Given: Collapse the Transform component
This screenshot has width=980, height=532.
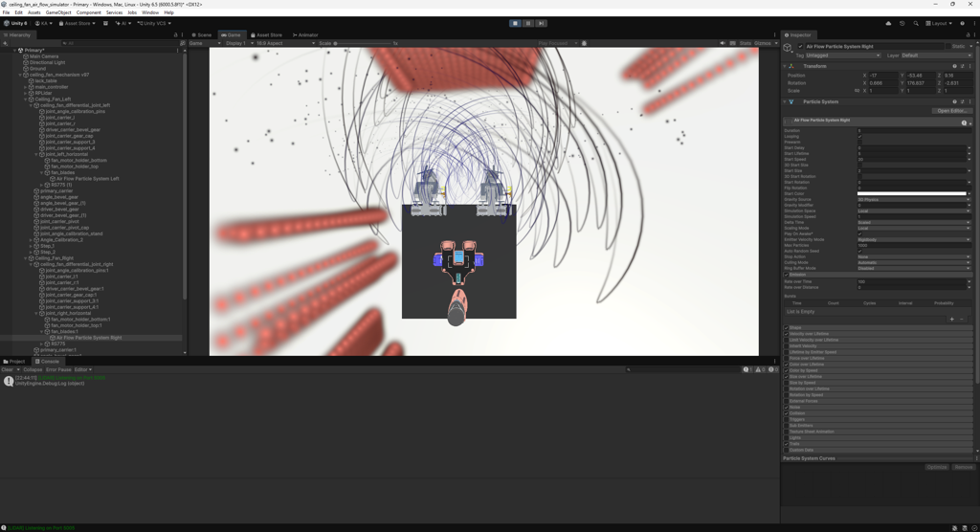Looking at the screenshot, I should [x=785, y=66].
